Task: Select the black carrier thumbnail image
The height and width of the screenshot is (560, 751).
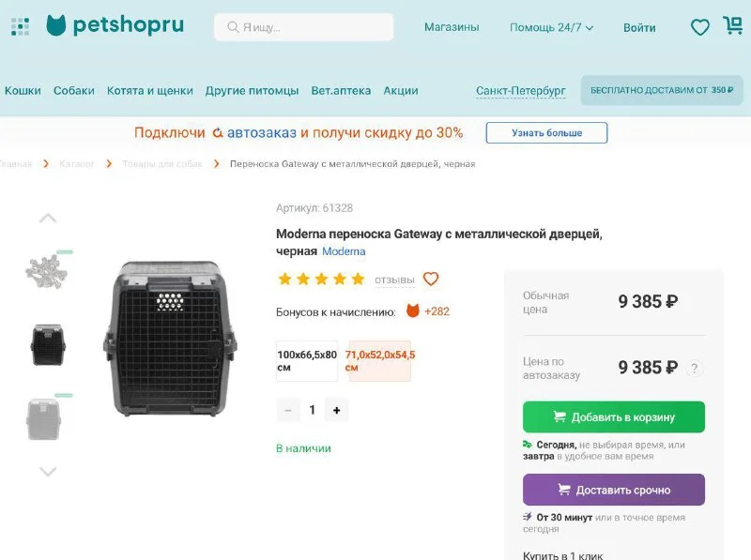Action: (48, 344)
